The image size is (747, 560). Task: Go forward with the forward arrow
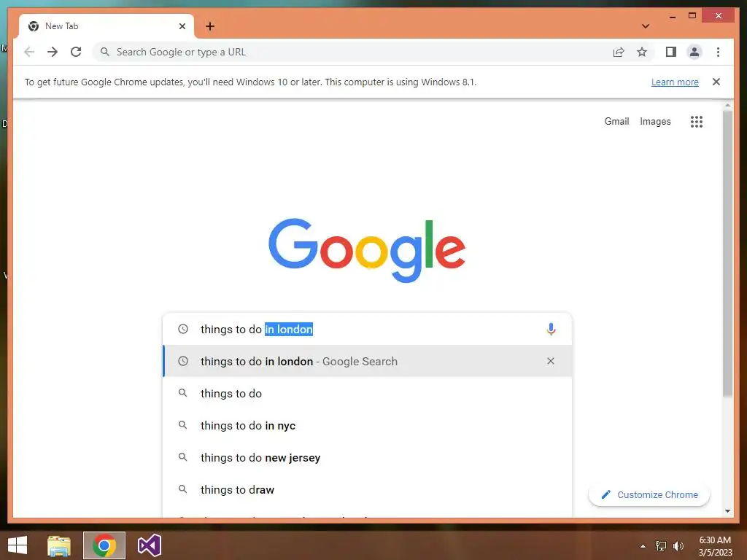tap(53, 52)
